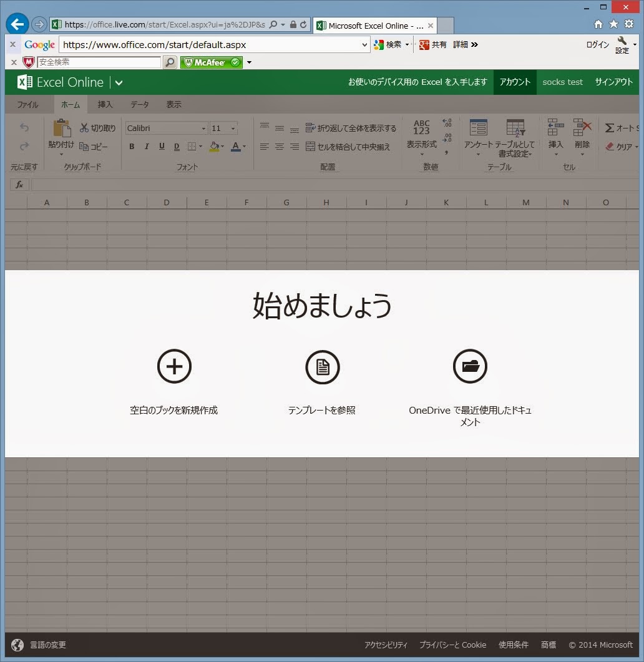This screenshot has height=662, width=644.
Task: Select top align icon
Action: point(265,126)
